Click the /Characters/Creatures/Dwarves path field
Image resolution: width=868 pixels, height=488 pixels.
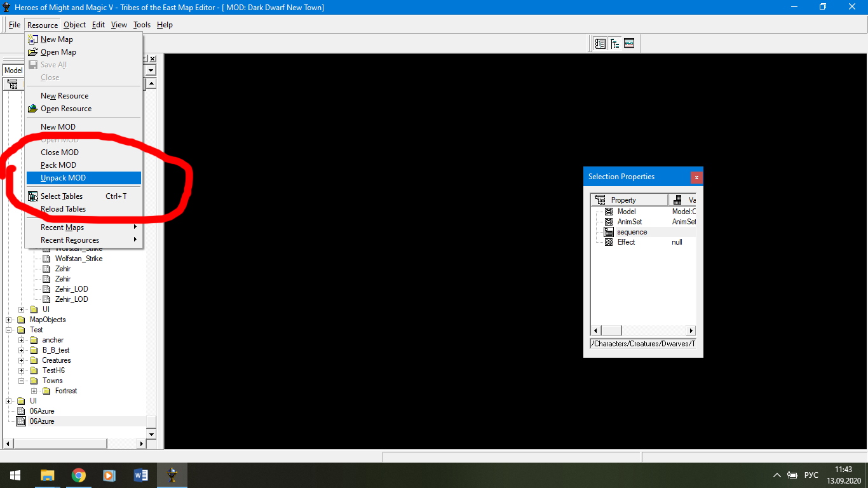tap(643, 344)
